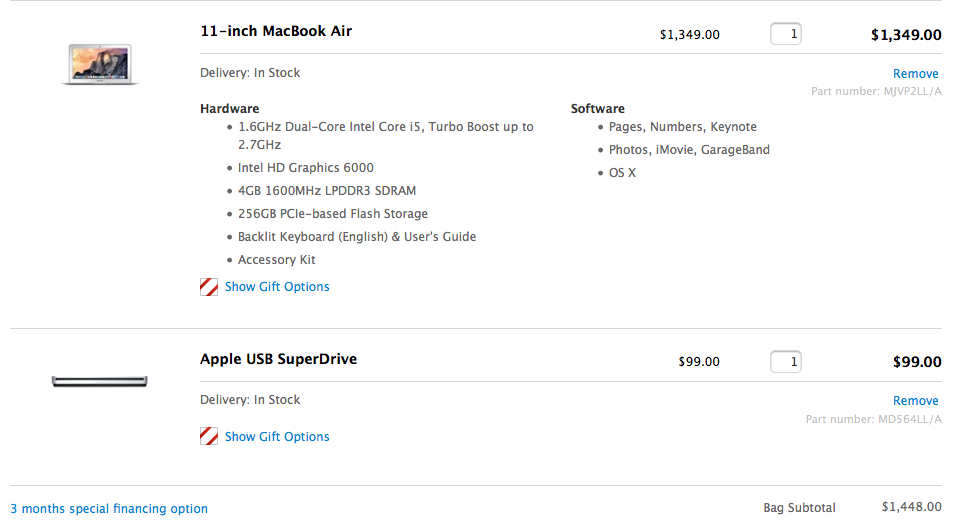Select the SuperDrive quantity field
This screenshot has height=521, width=958.
point(786,362)
